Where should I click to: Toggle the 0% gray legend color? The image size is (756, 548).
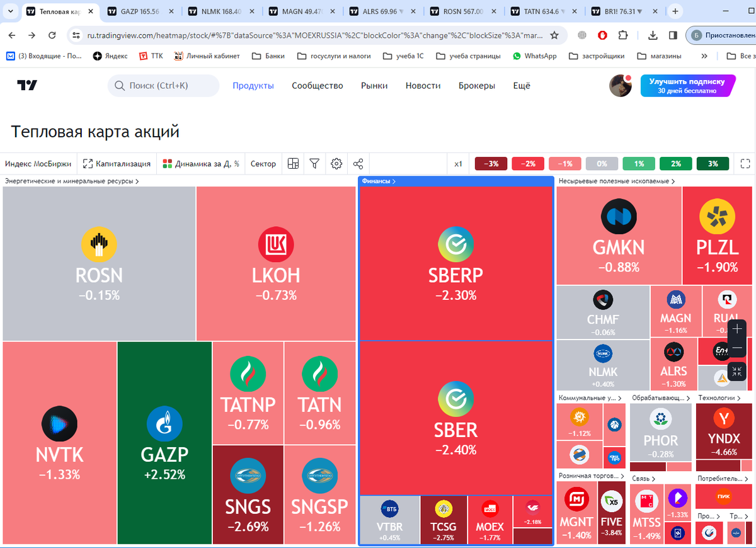pos(602,164)
